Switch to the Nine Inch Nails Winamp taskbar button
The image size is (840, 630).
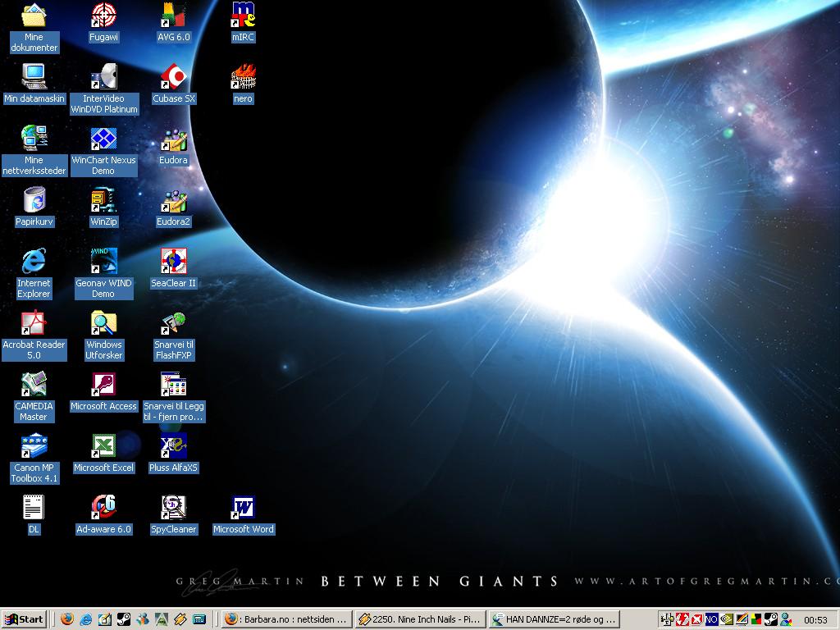pyautogui.click(x=421, y=620)
